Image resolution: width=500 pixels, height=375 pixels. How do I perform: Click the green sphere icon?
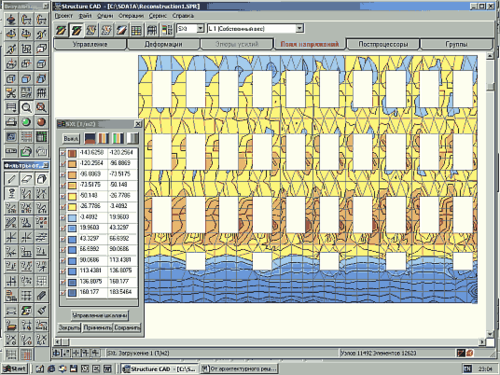coord(26,122)
